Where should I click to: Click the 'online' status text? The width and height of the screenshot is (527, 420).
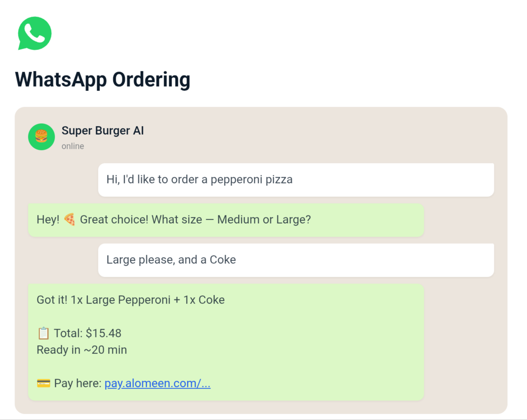click(73, 146)
